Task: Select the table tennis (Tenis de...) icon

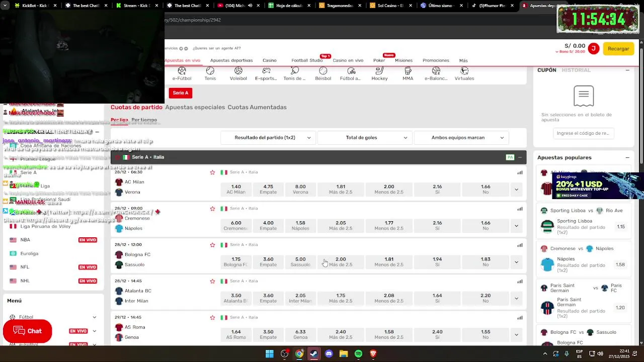Action: [294, 74]
